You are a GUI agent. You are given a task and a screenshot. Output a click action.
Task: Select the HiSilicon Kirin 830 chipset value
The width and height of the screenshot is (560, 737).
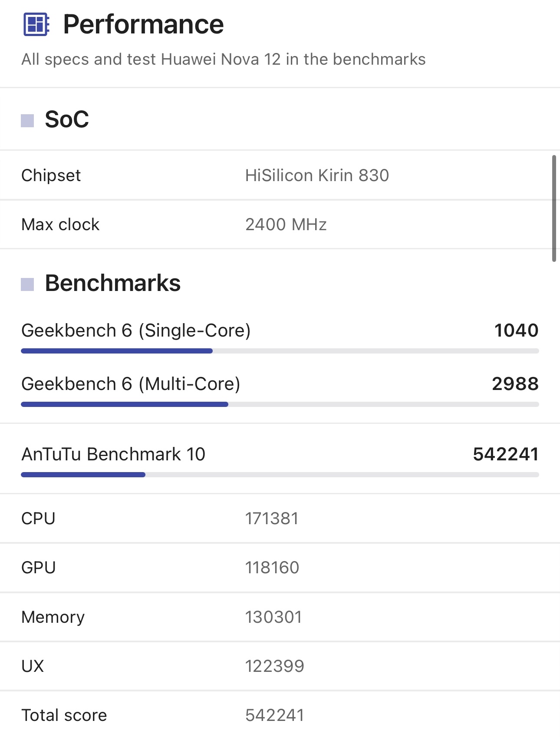[317, 175]
